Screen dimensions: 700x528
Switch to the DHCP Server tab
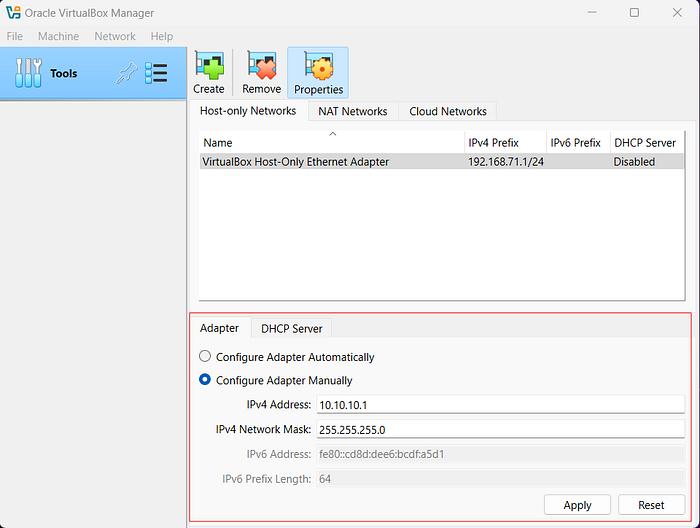(x=292, y=328)
